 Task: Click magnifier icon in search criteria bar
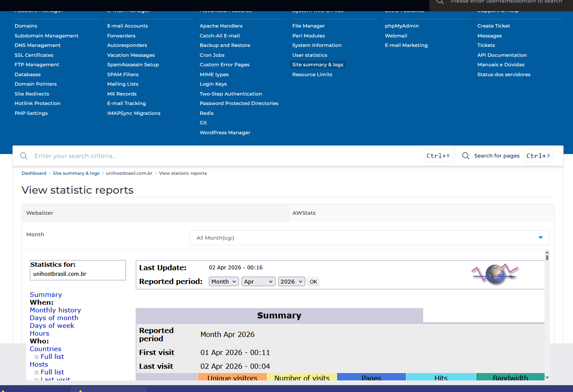(24, 156)
